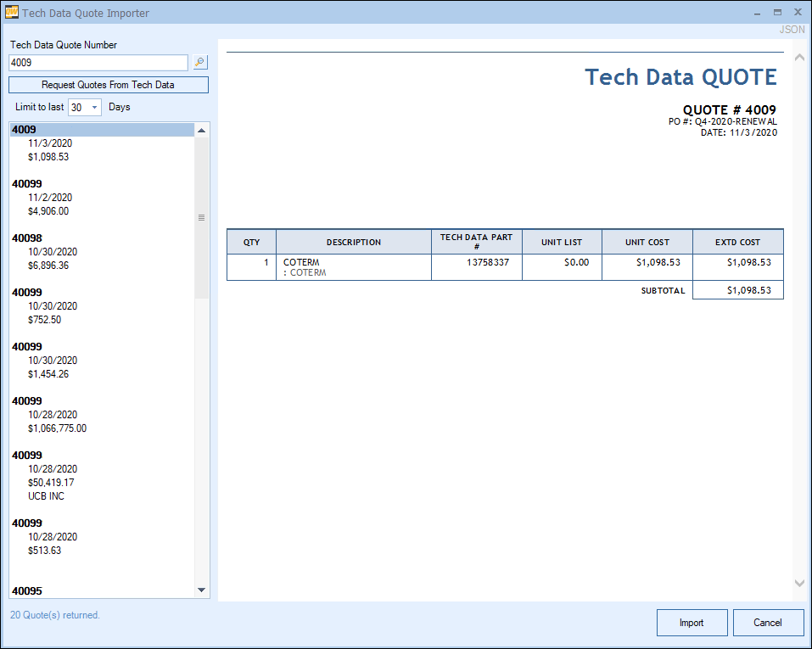The image size is (812, 649).
Task: Select the quote totaling $1,454.26
Action: [x=48, y=374]
